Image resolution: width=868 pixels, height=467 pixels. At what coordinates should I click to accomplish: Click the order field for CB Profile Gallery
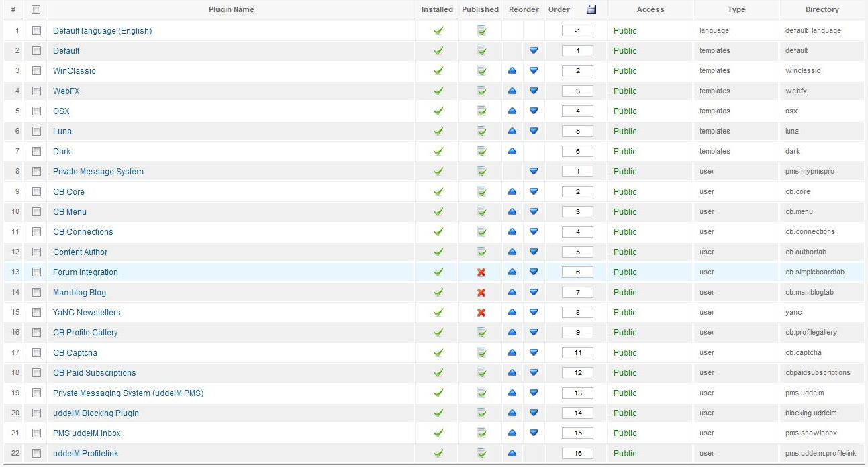pos(577,333)
